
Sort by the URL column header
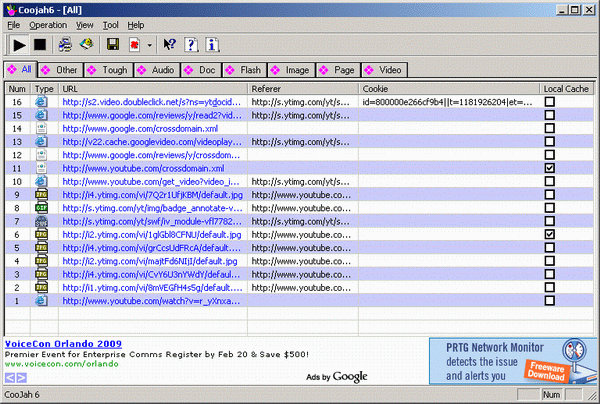[150, 89]
